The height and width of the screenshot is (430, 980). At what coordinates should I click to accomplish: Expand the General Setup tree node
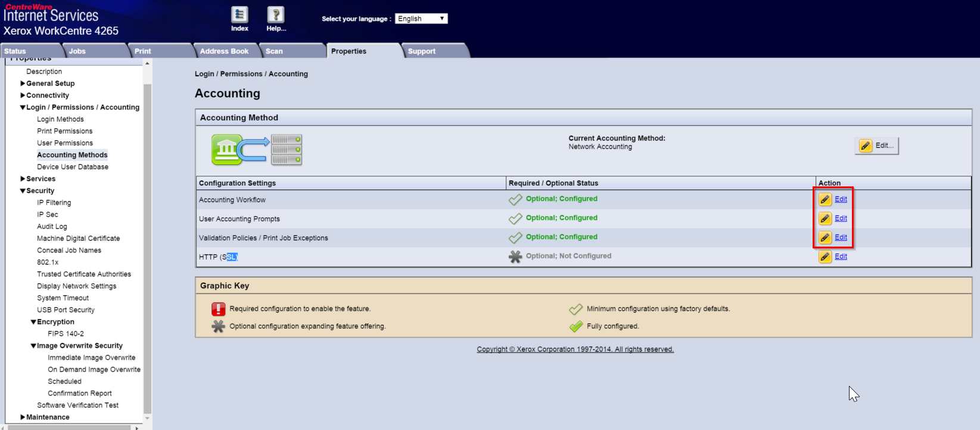point(23,83)
